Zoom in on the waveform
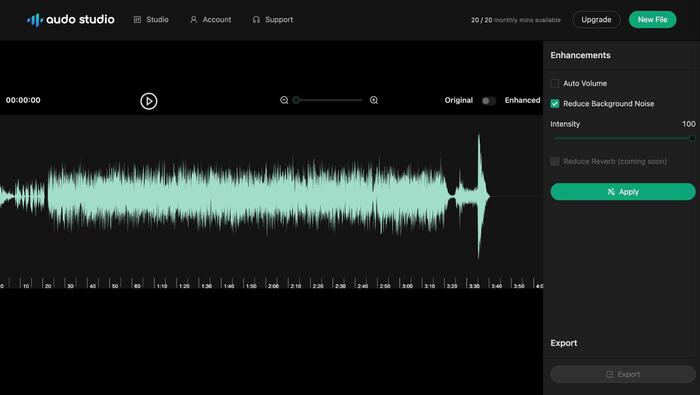 coord(374,100)
